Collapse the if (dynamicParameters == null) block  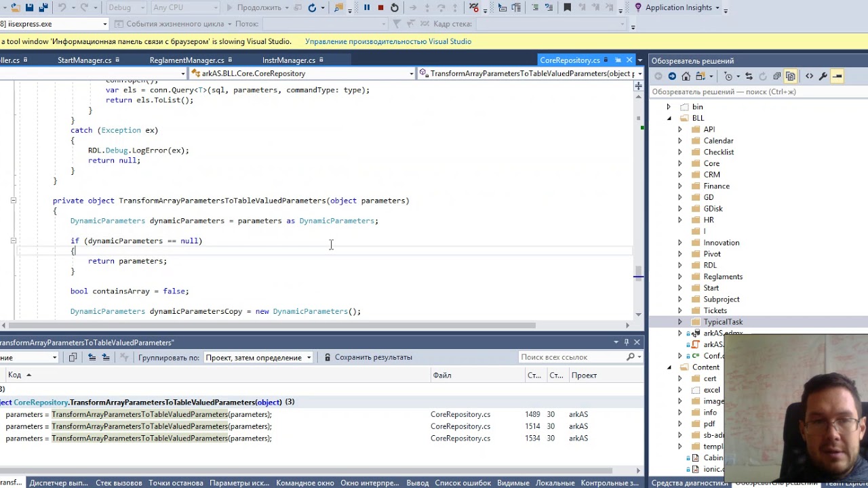click(13, 241)
